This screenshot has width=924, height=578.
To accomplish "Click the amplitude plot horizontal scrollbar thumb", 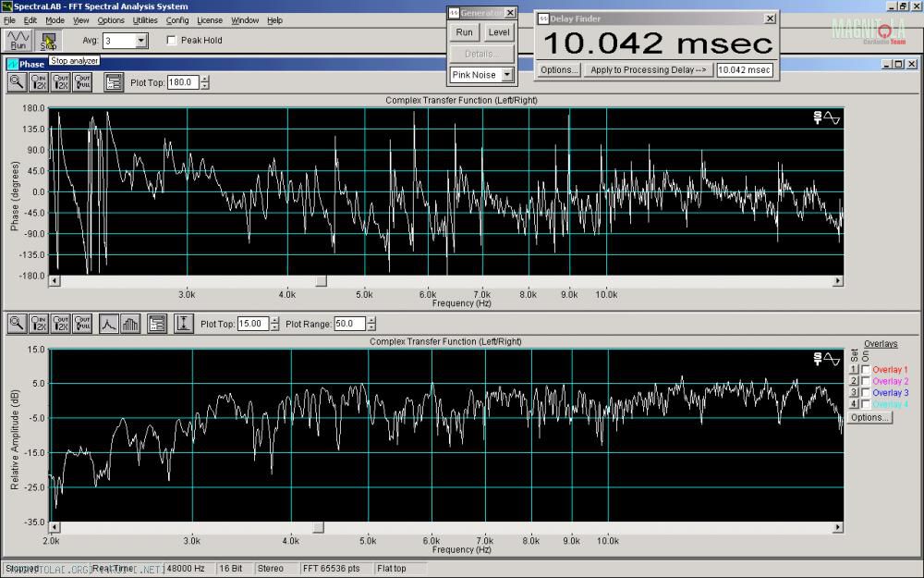I will point(318,527).
